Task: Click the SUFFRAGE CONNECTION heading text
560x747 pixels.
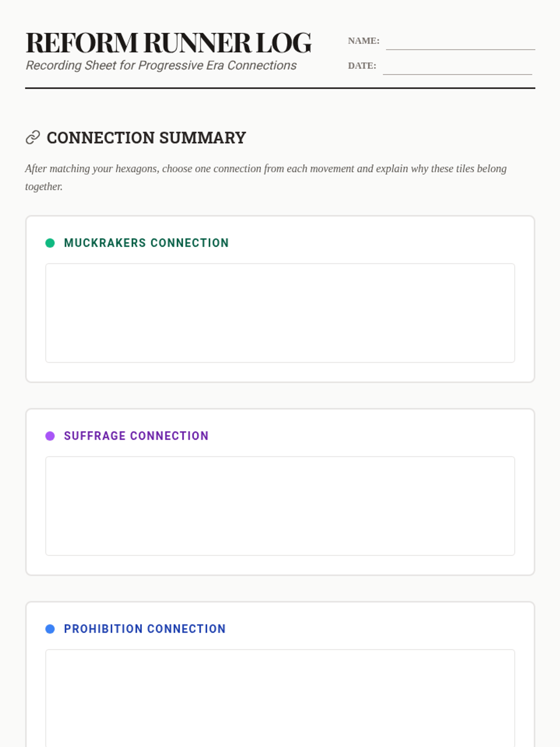Action: (136, 436)
